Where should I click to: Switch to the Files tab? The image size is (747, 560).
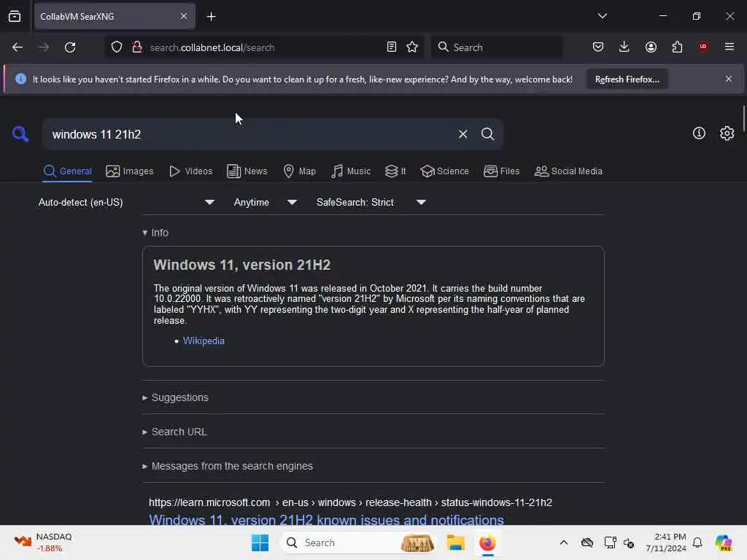[501, 171]
